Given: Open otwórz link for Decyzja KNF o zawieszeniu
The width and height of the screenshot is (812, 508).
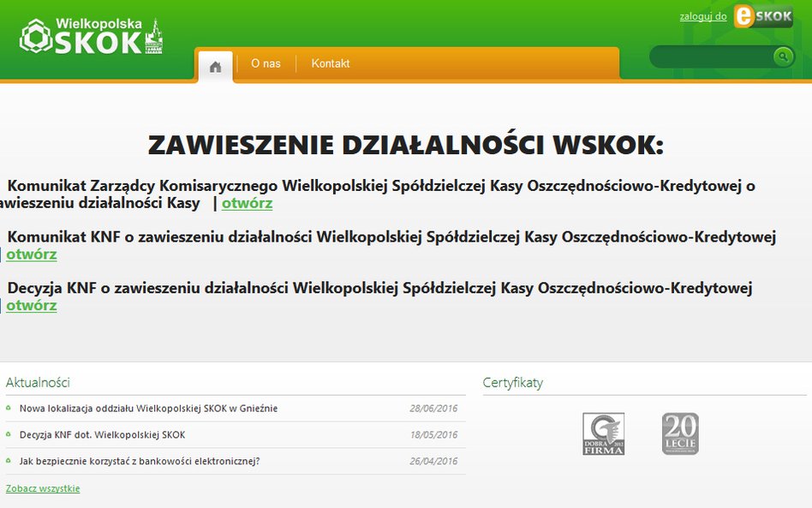Looking at the screenshot, I should pos(32,305).
